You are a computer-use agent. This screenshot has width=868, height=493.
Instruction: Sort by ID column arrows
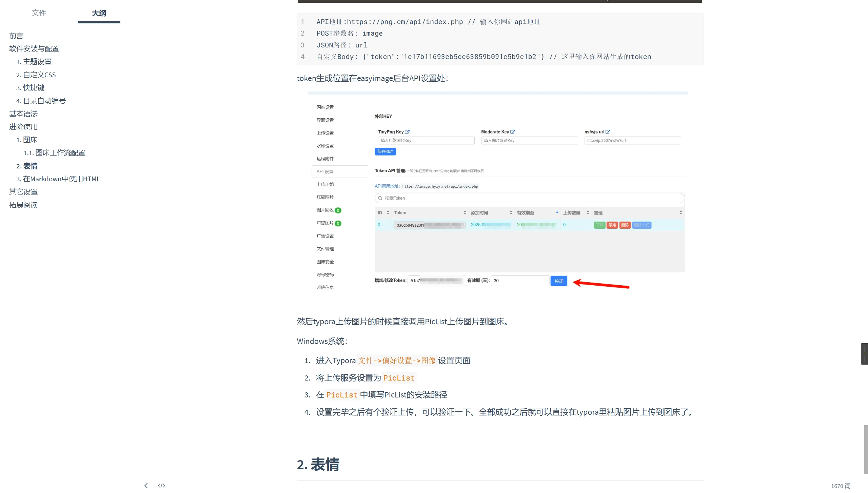pos(388,212)
